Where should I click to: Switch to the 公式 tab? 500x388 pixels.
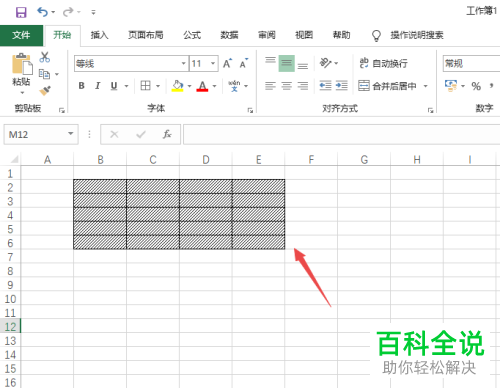point(192,35)
